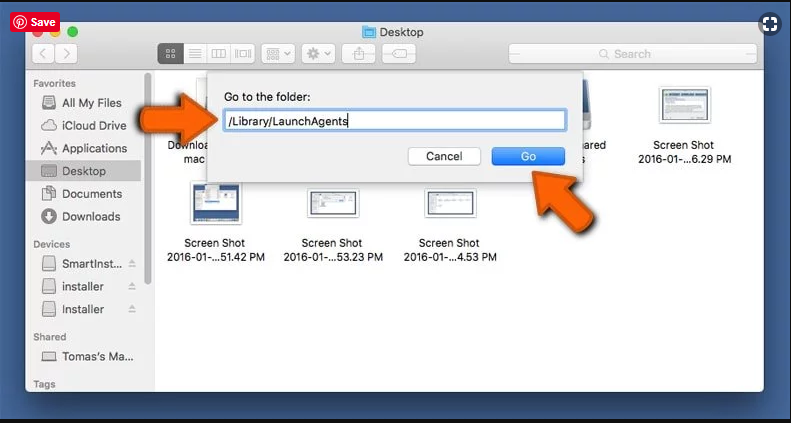Switch to cover flow view
The width and height of the screenshot is (791, 423).
[x=243, y=53]
